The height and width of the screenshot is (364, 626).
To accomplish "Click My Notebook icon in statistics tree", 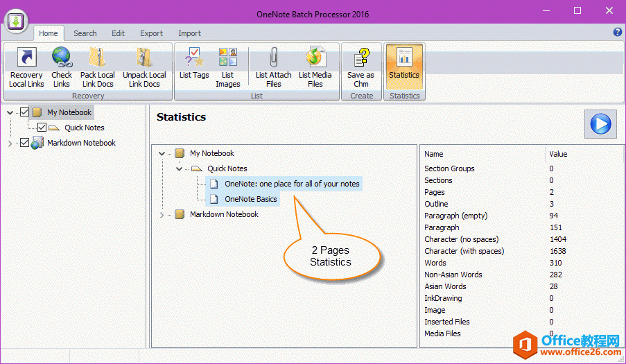I will point(180,153).
